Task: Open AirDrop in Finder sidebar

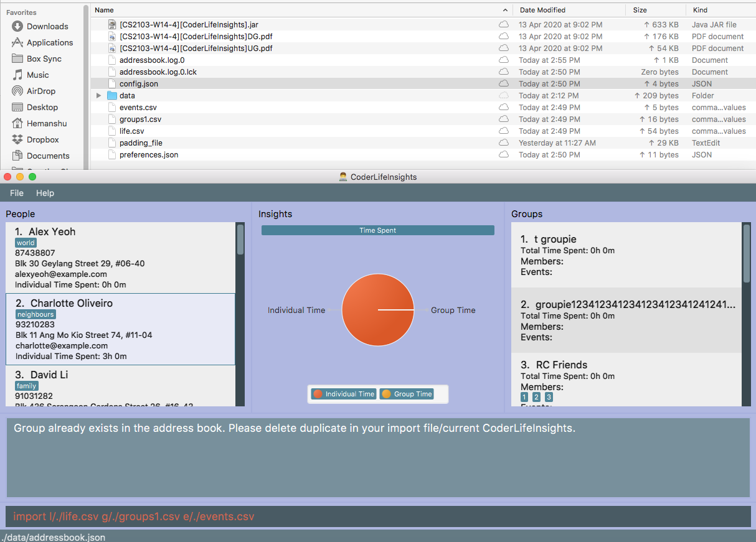Action: [x=33, y=91]
